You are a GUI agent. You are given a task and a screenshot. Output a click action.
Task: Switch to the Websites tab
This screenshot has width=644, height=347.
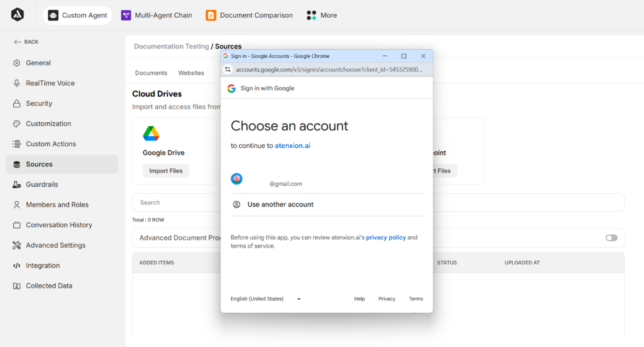(x=191, y=73)
